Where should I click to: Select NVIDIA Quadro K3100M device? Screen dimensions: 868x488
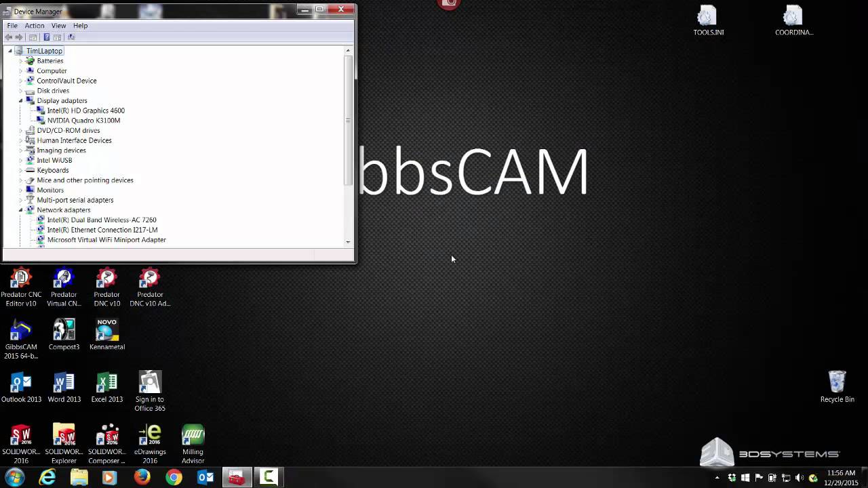pos(83,121)
